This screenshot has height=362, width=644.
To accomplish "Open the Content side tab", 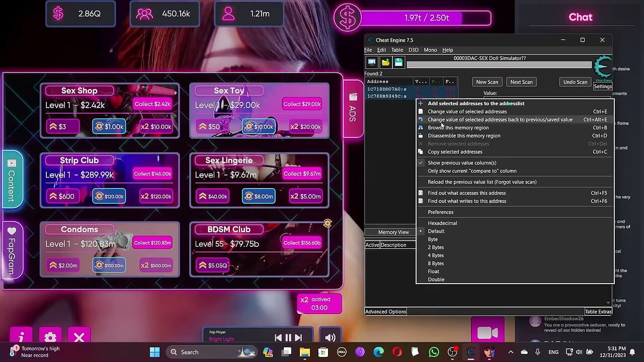I will [12, 179].
